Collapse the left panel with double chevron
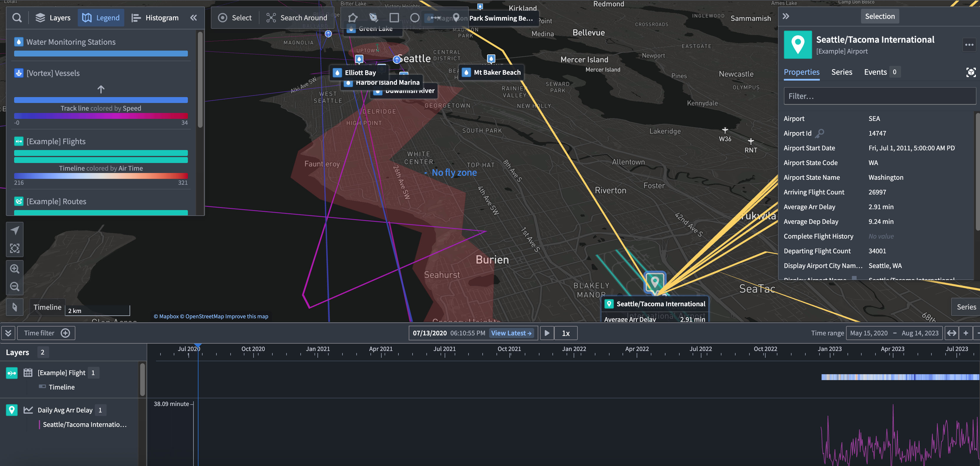The image size is (980, 466). 194,18
